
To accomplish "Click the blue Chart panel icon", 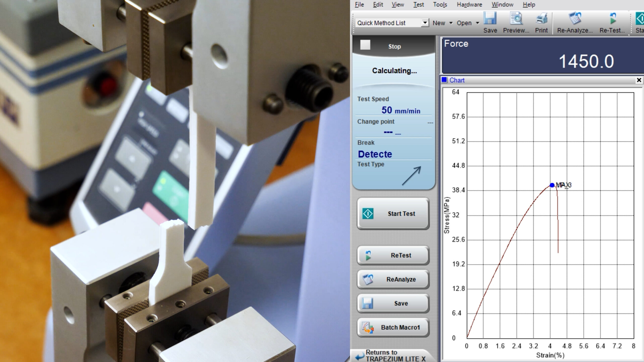I will tap(444, 80).
